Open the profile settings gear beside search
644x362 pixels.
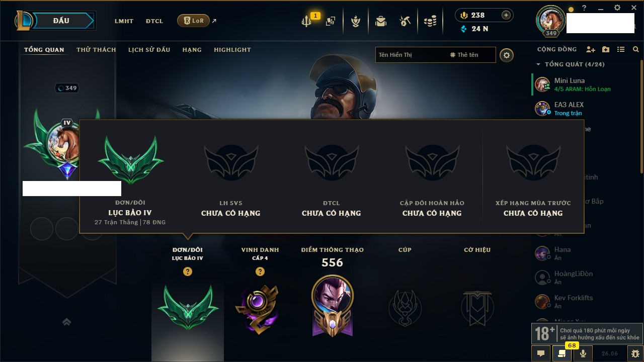[507, 55]
